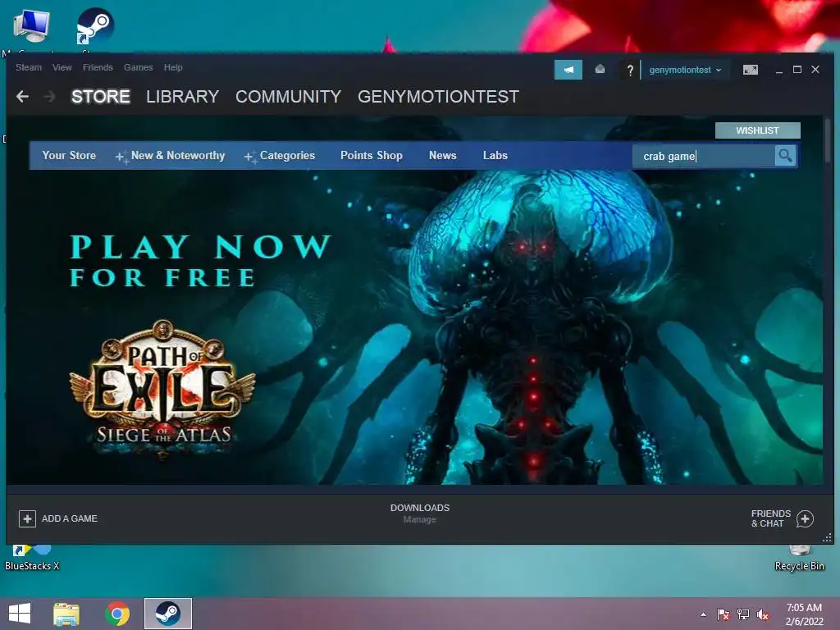840x630 pixels.
Task: Open the Windows Start menu
Action: (x=20, y=614)
